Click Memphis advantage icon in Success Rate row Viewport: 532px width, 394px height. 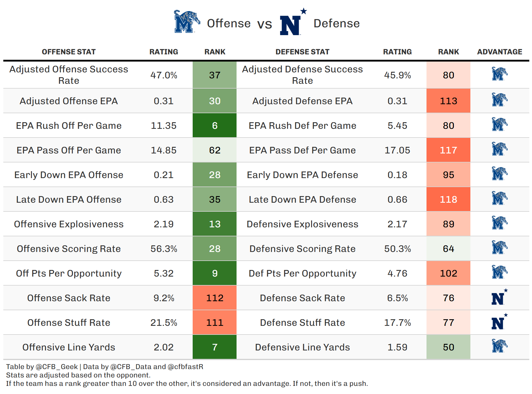tap(499, 74)
